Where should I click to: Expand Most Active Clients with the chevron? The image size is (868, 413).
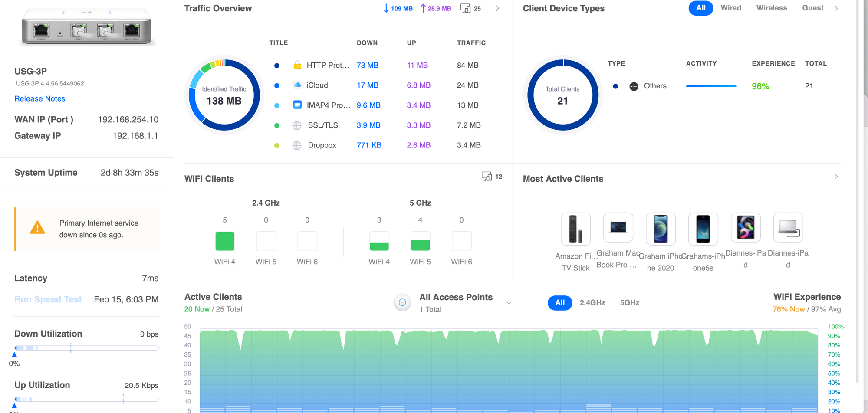click(836, 177)
